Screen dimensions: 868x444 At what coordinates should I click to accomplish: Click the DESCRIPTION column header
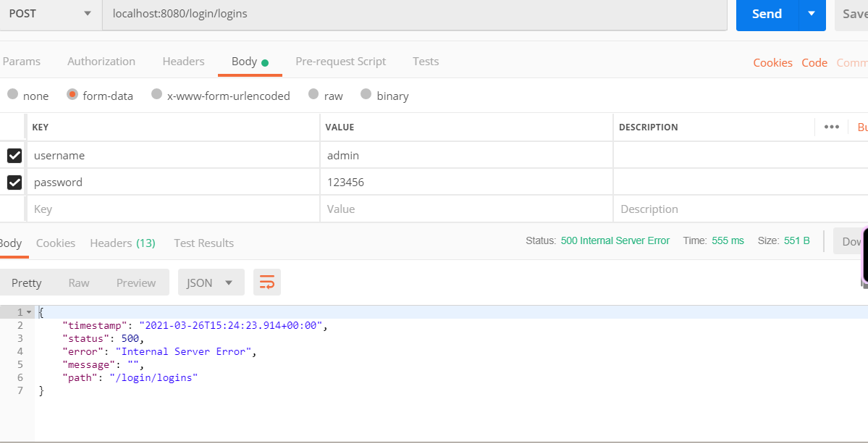648,127
